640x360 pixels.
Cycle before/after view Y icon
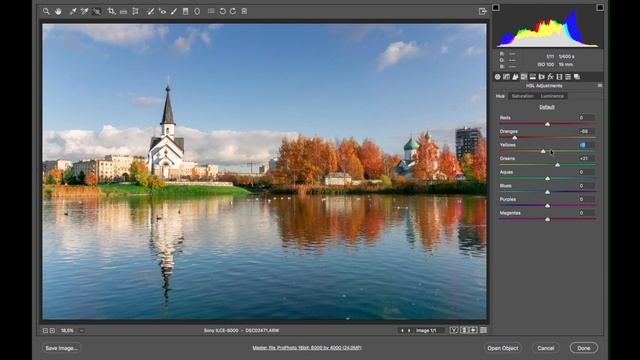453,330
